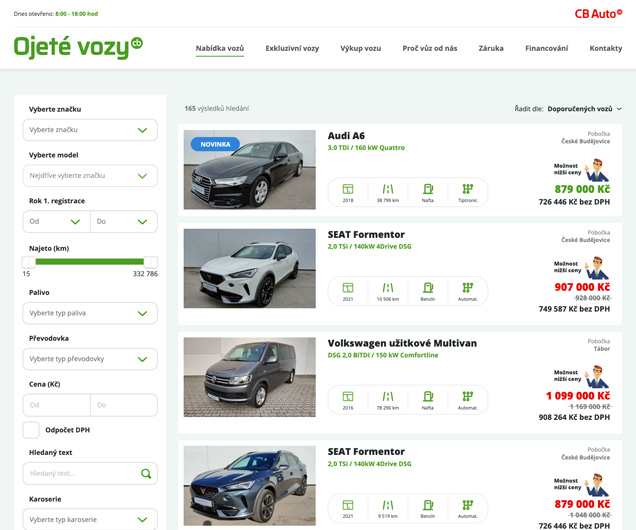Open the Volkswagen užitkové Multivan listing title
Image resolution: width=636 pixels, height=530 pixels.
[x=402, y=343]
